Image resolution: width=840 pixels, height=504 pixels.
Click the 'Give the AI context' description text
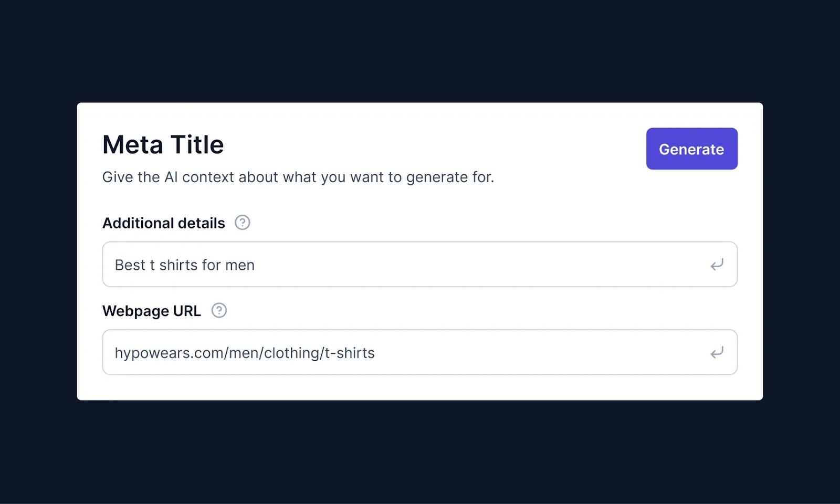point(298,177)
